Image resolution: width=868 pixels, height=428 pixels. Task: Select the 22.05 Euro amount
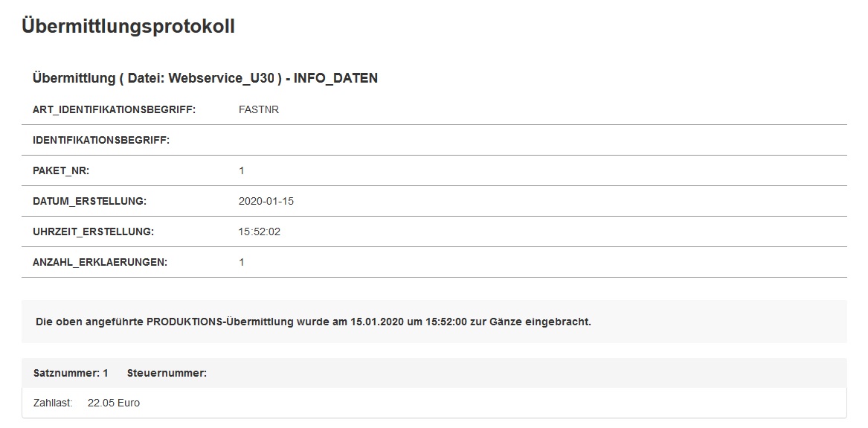coord(114,403)
